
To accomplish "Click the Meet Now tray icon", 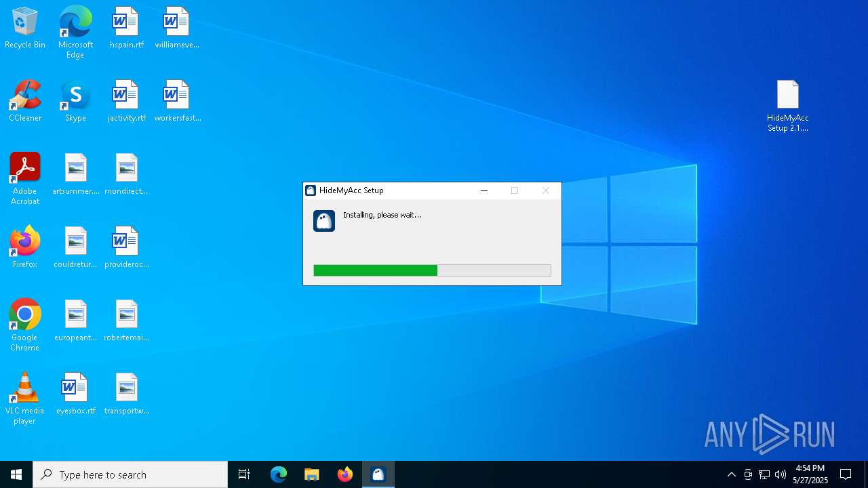I will pyautogui.click(x=748, y=474).
